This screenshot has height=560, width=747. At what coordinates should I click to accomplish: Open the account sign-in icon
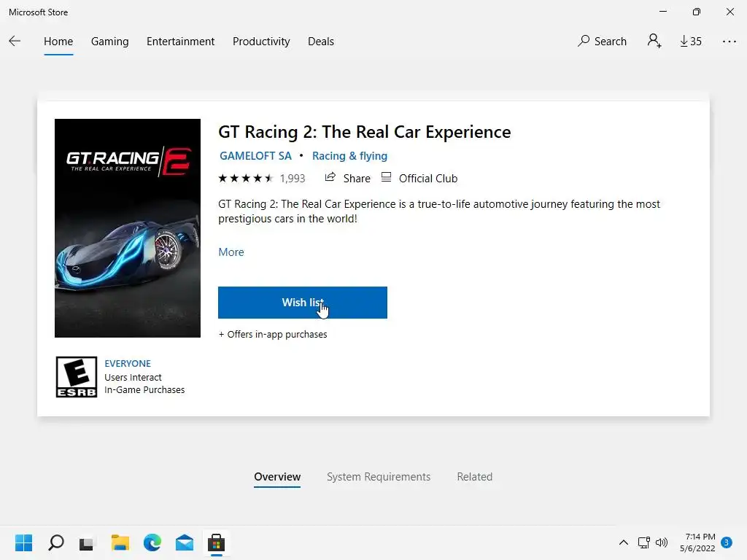pos(654,41)
